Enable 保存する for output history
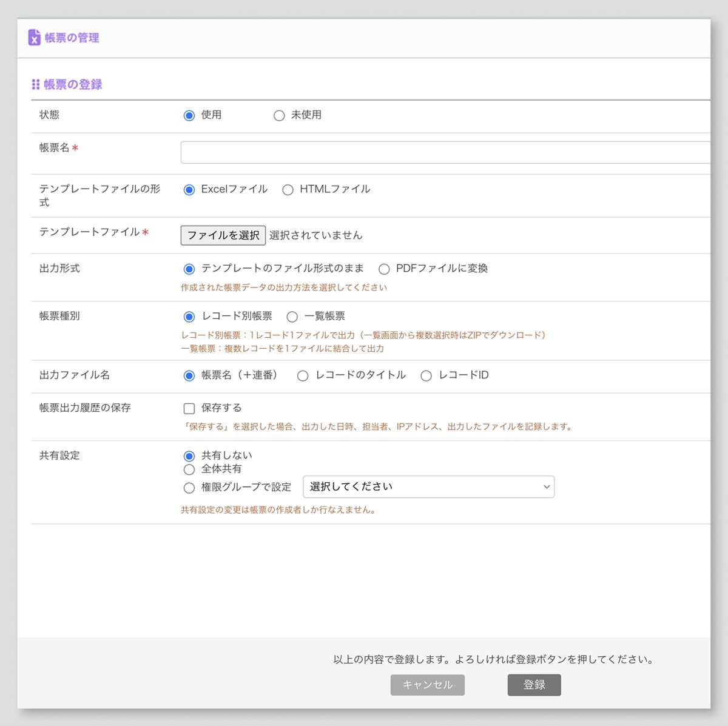Image resolution: width=728 pixels, height=726 pixels. [189, 408]
